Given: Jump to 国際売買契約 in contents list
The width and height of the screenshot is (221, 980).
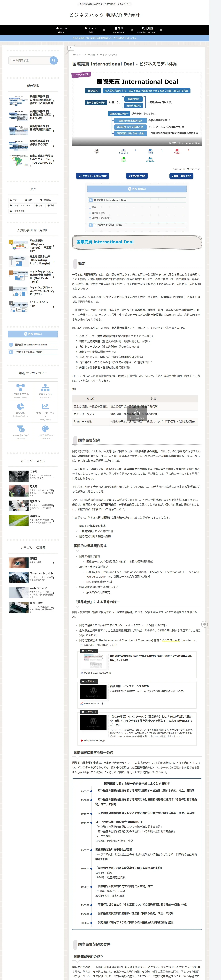Looking at the screenshot, I should click(x=98, y=213).
